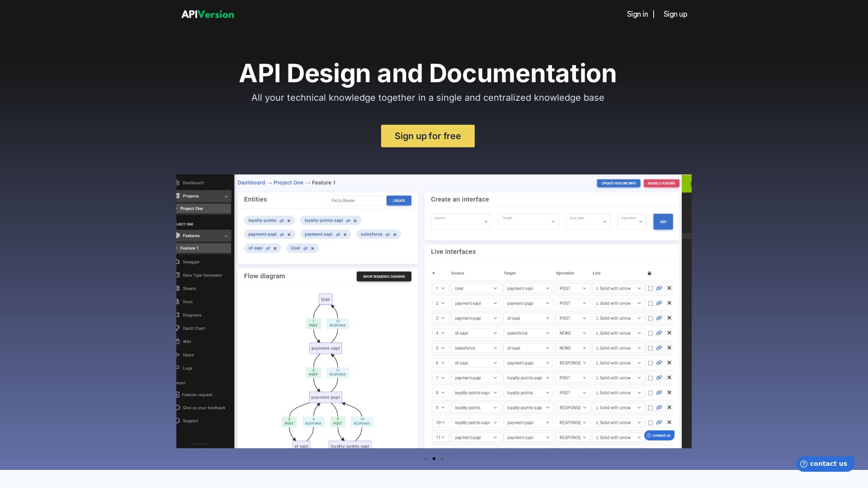Viewport: 868px width, 488px height.
Task: Expand the Line type dropdown
Action: tap(588, 221)
